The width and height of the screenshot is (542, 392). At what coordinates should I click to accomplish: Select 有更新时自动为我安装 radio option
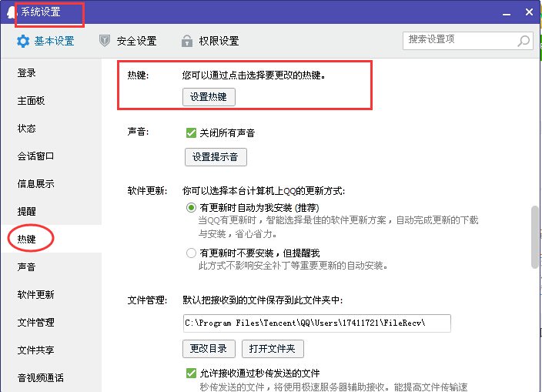[x=191, y=207]
